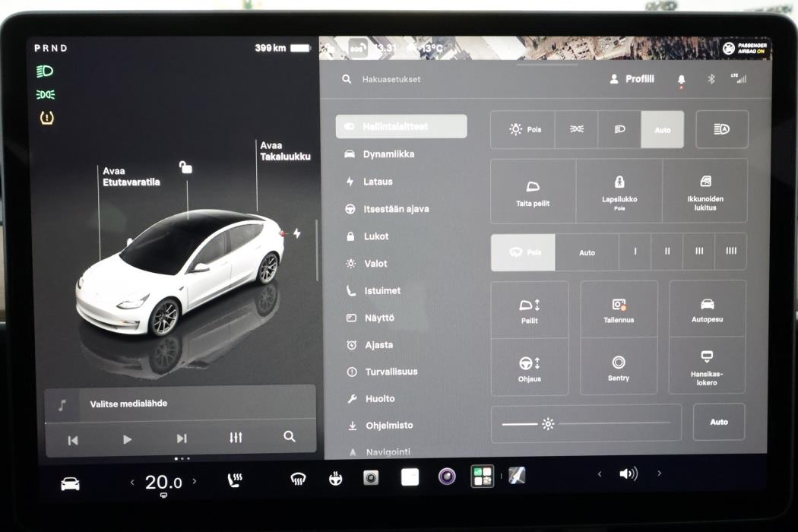Tap the car icon in bottom bar
This screenshot has width=798, height=532.
70,483
